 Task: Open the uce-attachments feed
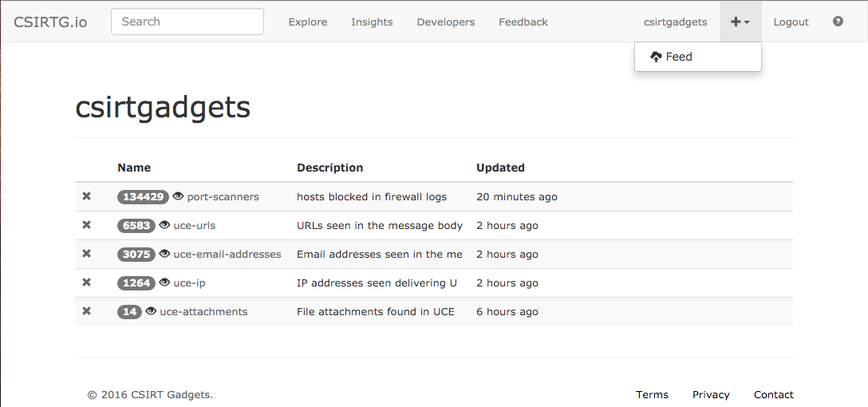pyautogui.click(x=203, y=312)
